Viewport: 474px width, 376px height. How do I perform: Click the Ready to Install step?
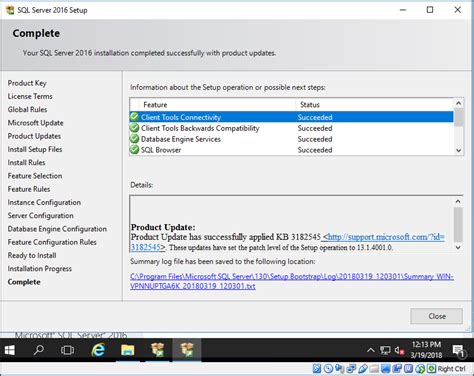point(32,255)
